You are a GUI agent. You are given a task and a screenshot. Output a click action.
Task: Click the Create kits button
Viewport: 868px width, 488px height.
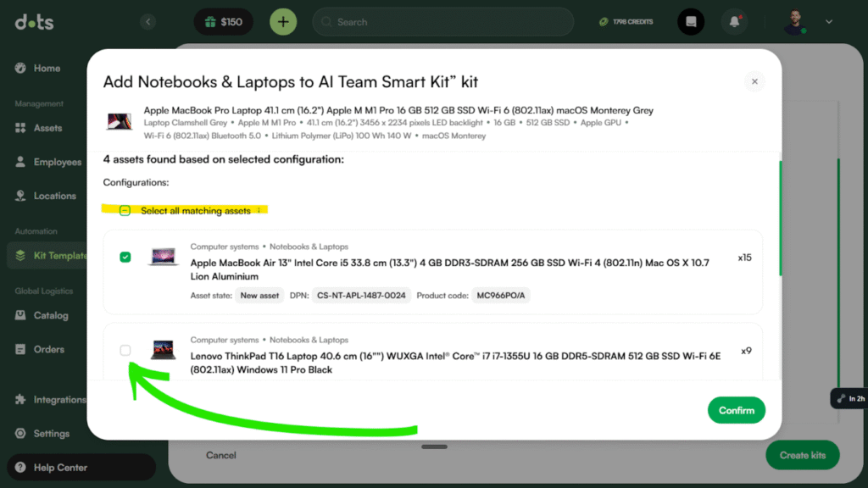coord(802,455)
